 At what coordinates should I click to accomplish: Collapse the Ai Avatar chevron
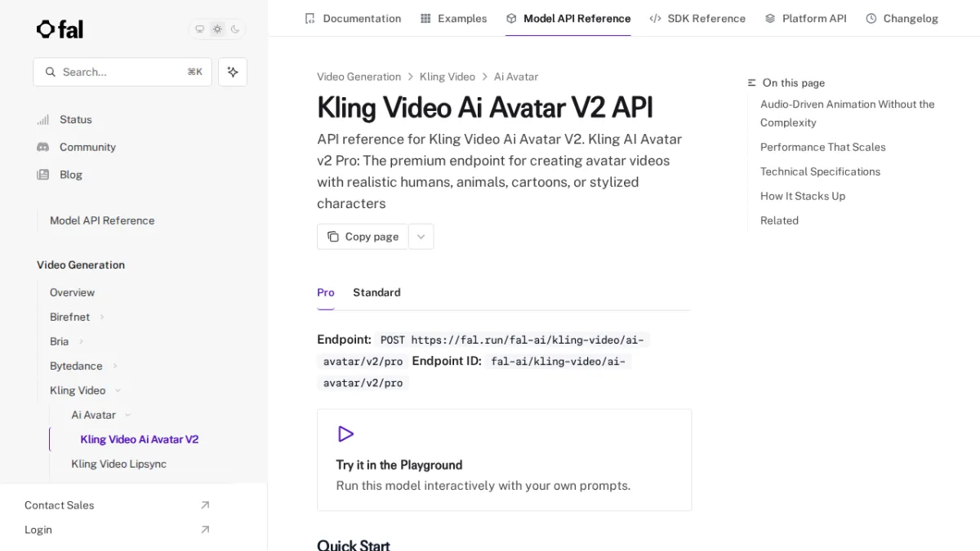point(128,415)
